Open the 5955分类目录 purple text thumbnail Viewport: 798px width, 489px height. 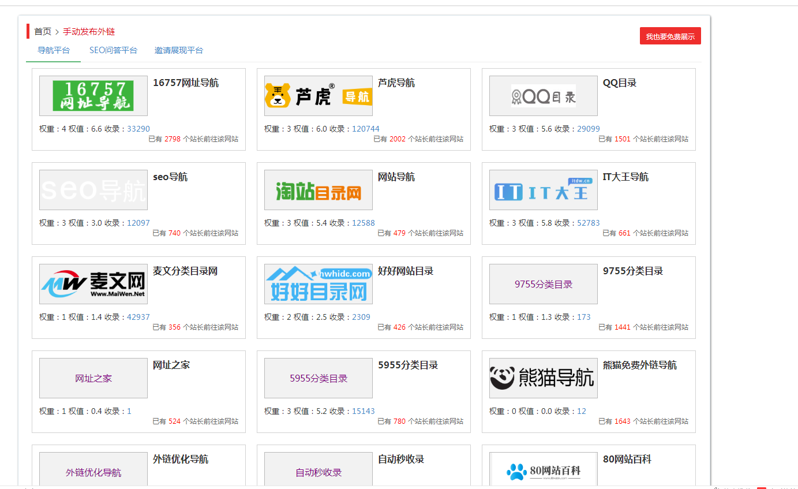pyautogui.click(x=318, y=378)
